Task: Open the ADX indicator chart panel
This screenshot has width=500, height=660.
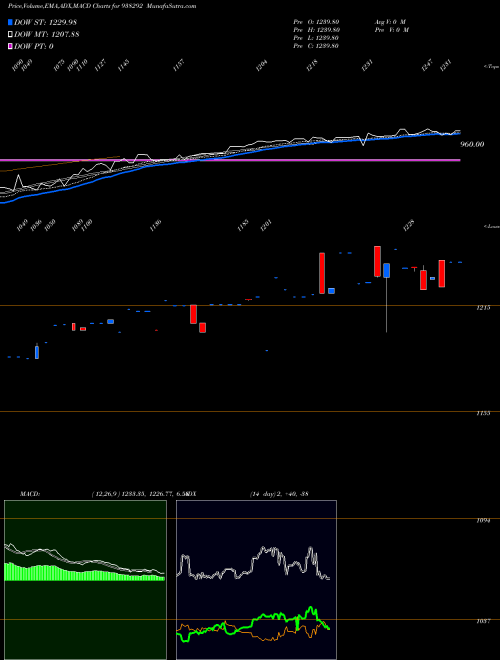Action: pos(256,580)
